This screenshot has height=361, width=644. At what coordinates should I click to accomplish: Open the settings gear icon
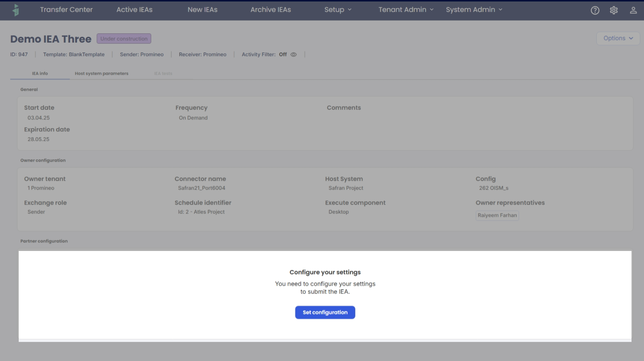click(x=614, y=10)
